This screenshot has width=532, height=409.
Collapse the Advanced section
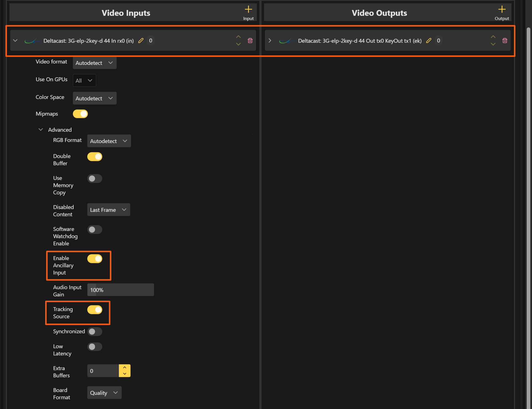(41, 130)
